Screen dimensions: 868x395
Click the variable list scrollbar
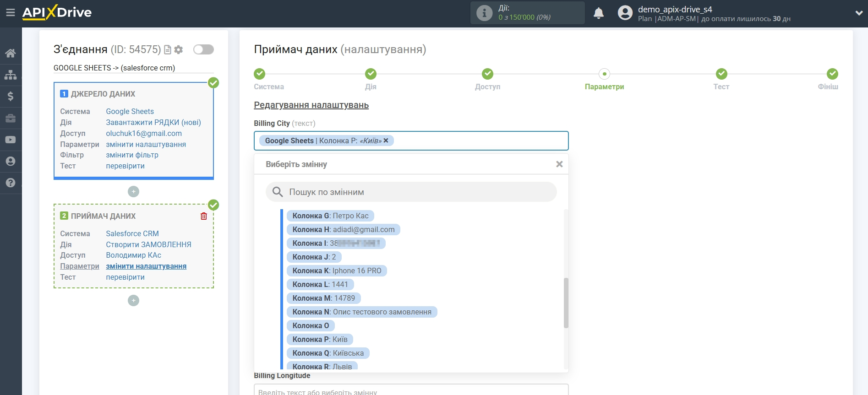(x=566, y=303)
